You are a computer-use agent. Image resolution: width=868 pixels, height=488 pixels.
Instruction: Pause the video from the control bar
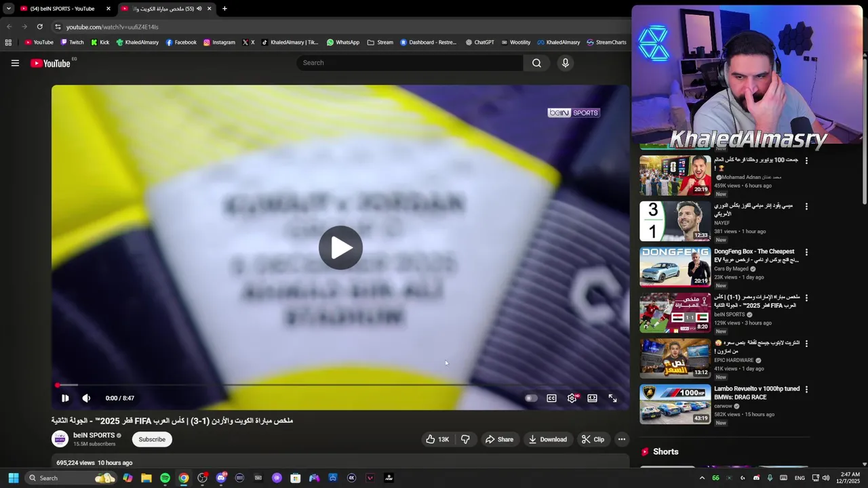pyautogui.click(x=64, y=398)
